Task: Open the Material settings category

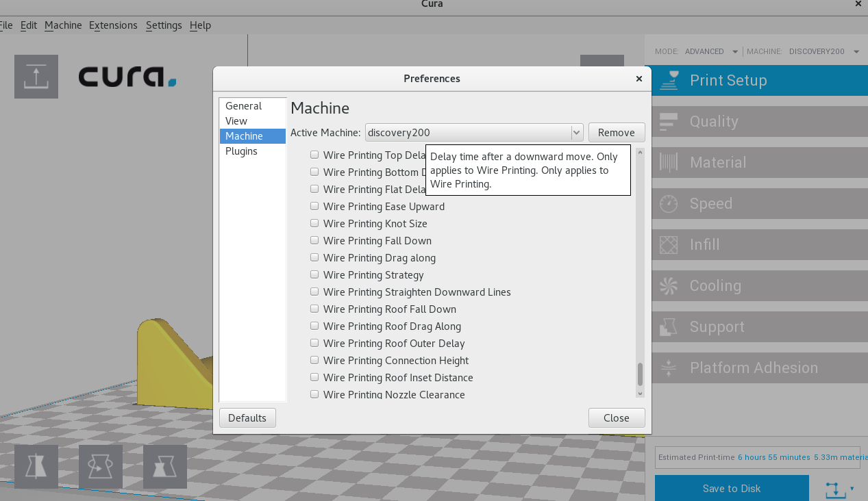Action: [760, 162]
